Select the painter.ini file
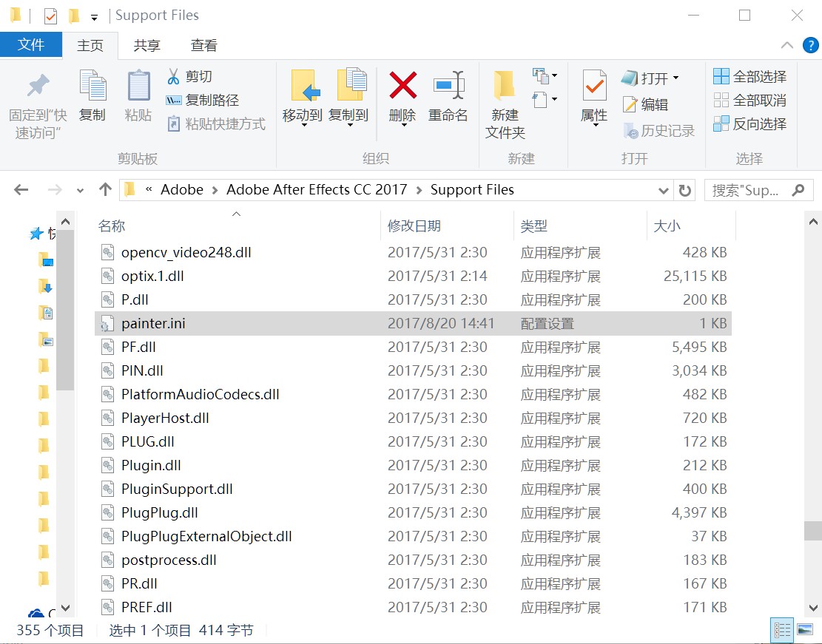 point(413,323)
